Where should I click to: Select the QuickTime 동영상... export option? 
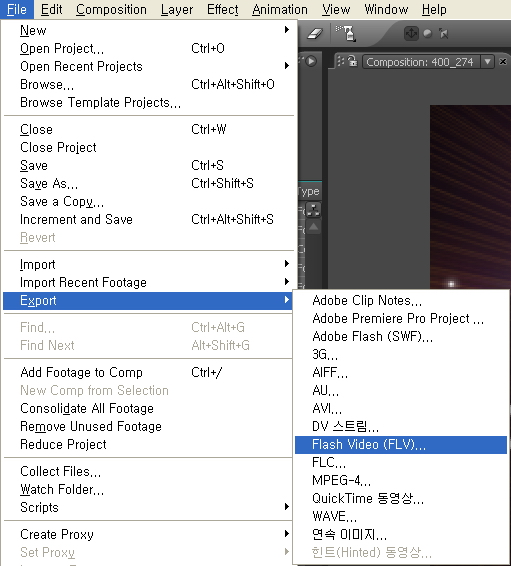coord(401,498)
